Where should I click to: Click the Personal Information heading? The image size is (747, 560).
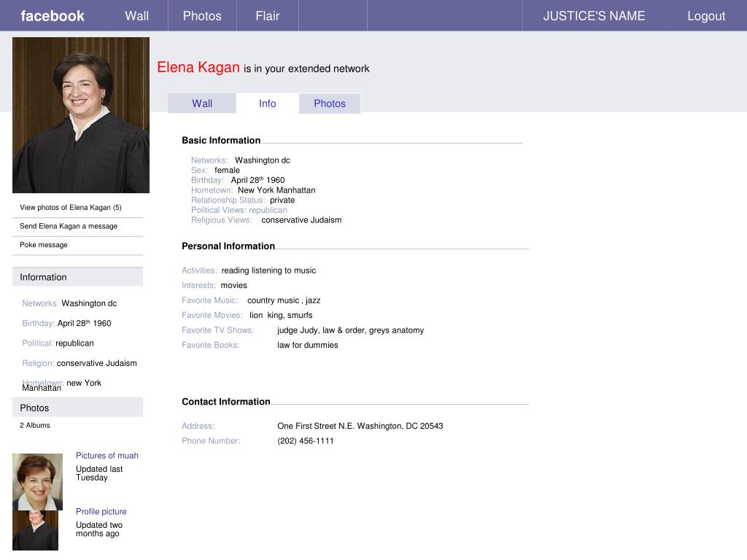click(x=228, y=246)
